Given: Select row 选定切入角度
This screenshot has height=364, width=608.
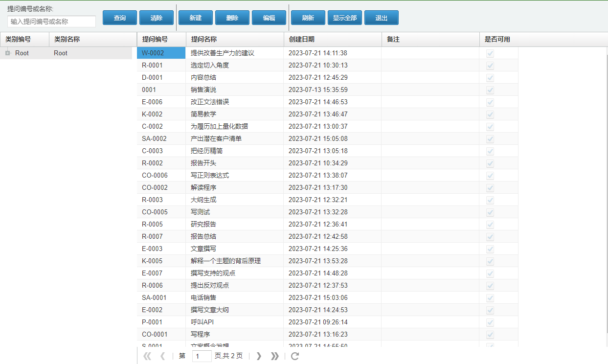Looking at the screenshot, I should pos(328,65).
